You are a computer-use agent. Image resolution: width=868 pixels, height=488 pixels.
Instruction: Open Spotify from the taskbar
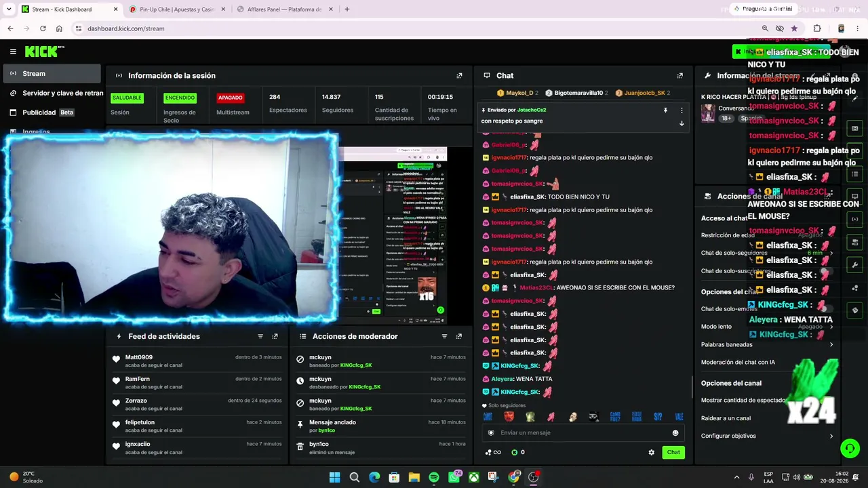point(434,477)
